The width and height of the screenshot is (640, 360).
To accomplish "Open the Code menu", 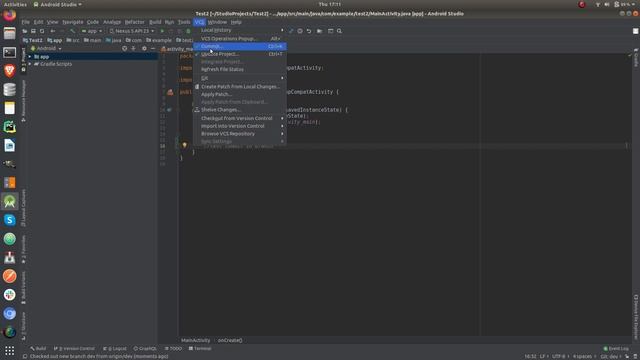I will click(93, 22).
